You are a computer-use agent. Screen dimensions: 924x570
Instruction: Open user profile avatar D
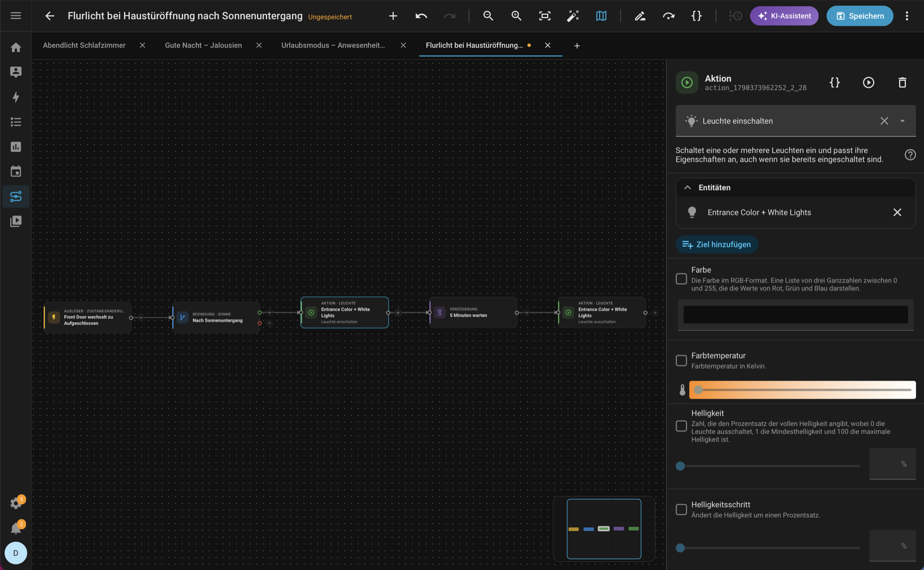16,553
